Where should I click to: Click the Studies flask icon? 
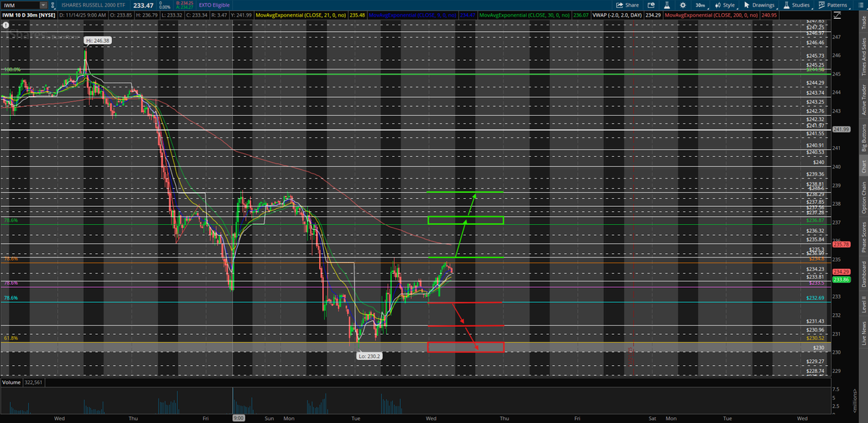click(786, 4)
